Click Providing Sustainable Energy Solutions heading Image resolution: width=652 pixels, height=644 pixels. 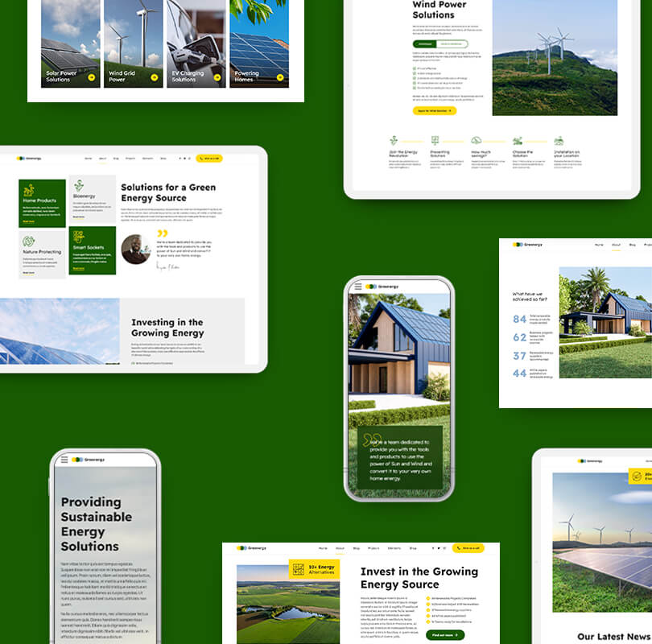coord(96,524)
